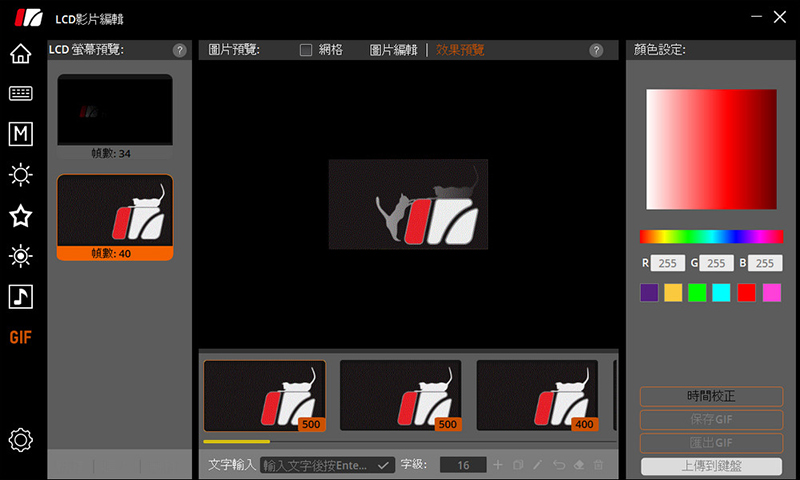Pick a color in the saturation square
Screen dimensions: 800x480
[711, 149]
